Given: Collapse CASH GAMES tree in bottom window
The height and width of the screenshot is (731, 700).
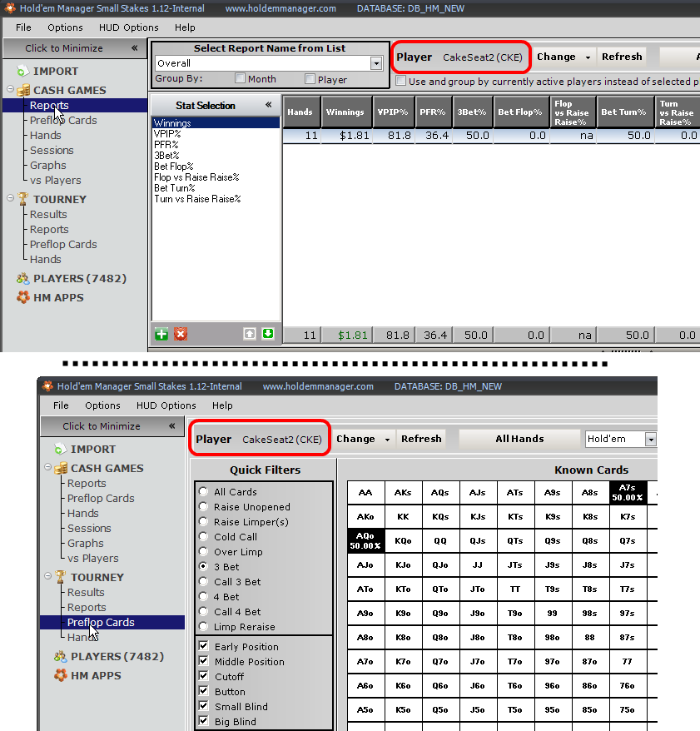Looking at the screenshot, I should (x=47, y=467).
